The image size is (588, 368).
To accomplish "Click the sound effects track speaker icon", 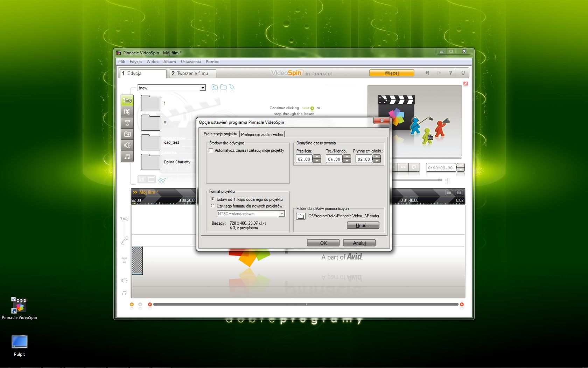I will 124,280.
